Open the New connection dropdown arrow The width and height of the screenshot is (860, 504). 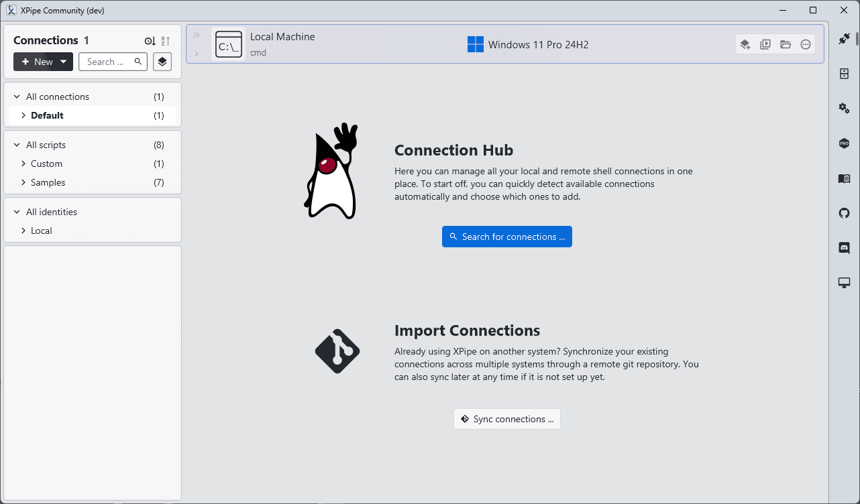click(64, 62)
